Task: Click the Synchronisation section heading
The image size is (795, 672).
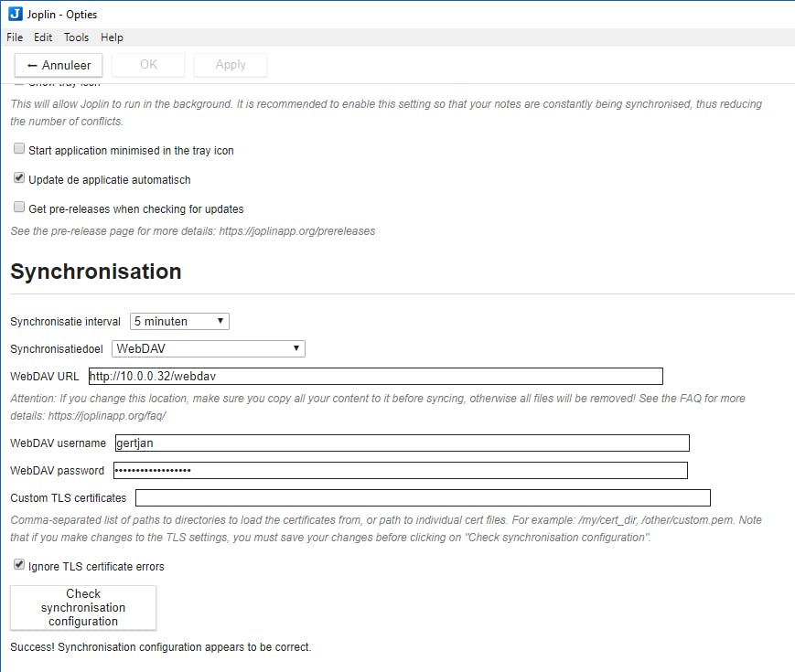Action: click(96, 272)
